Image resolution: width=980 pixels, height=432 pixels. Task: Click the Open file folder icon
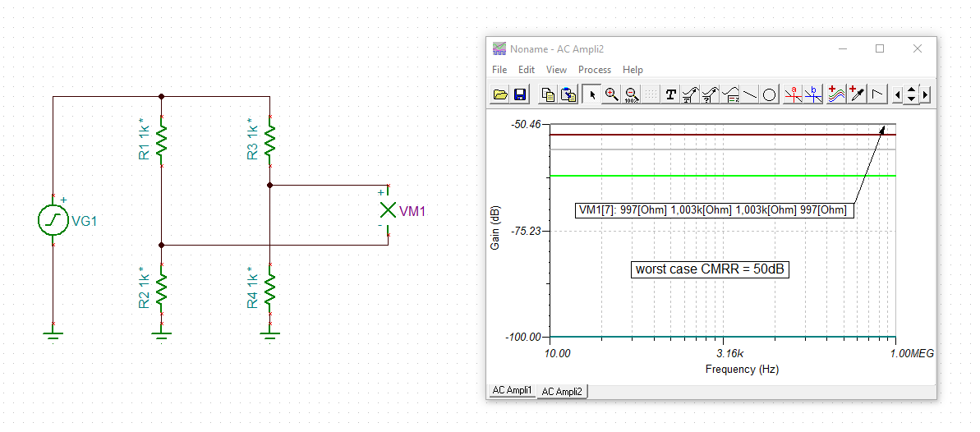500,94
